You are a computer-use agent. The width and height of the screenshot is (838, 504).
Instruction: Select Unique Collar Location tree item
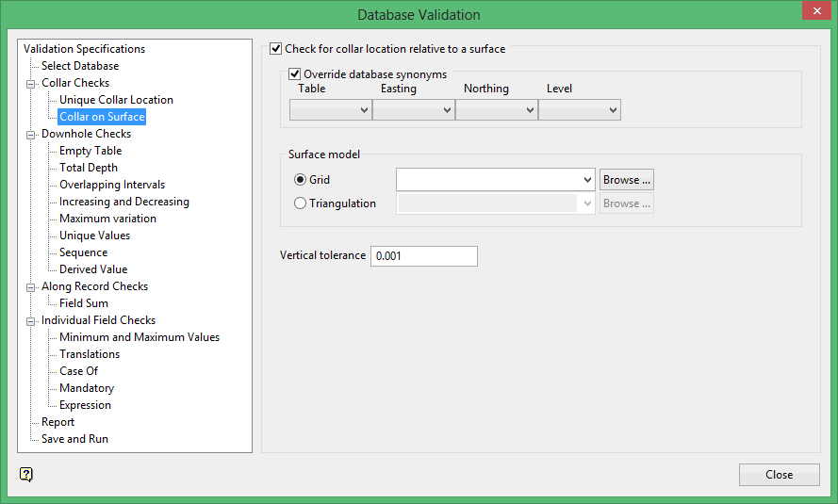(x=116, y=100)
